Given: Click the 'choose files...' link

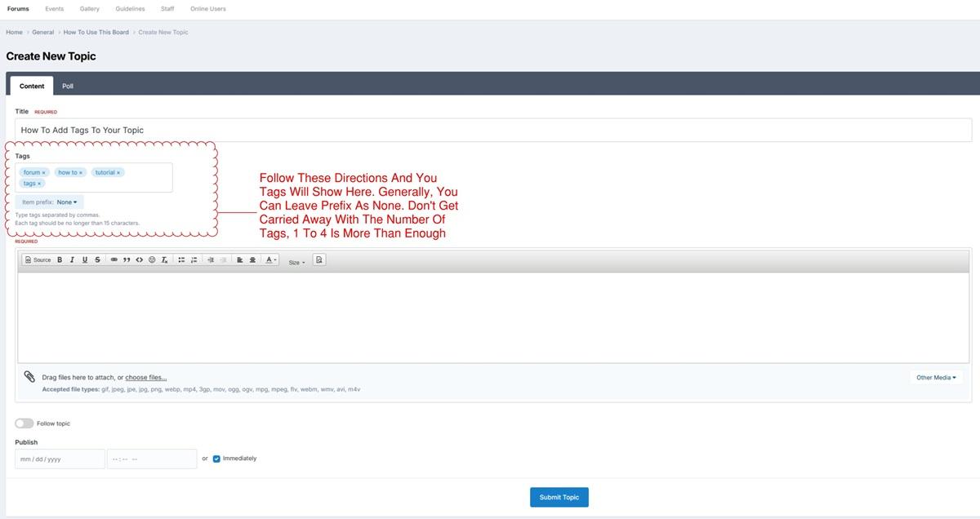Looking at the screenshot, I should [x=145, y=378].
